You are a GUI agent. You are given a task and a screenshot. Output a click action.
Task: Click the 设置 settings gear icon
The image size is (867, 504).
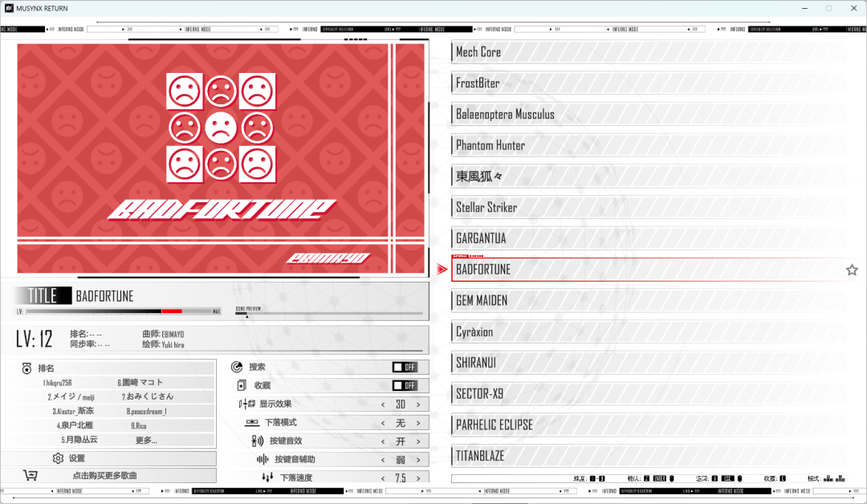pos(58,458)
